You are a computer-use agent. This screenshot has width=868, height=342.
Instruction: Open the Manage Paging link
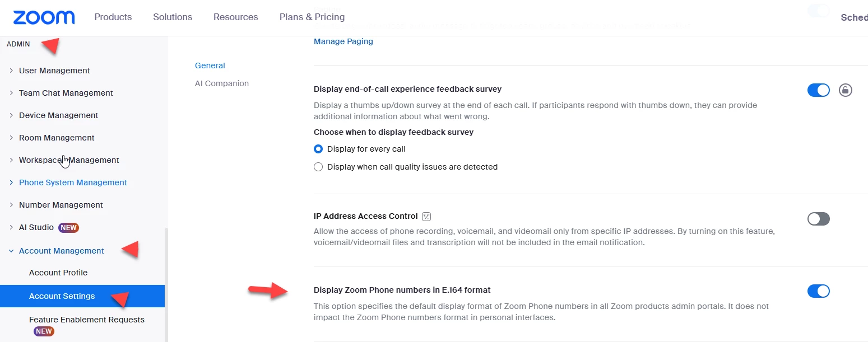343,41
